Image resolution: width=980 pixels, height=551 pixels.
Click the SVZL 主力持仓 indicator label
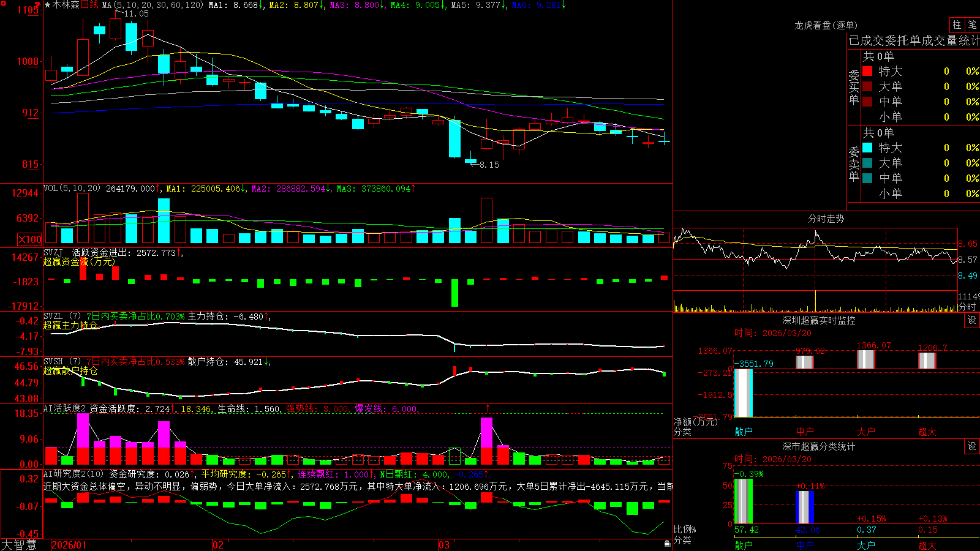tap(53, 317)
